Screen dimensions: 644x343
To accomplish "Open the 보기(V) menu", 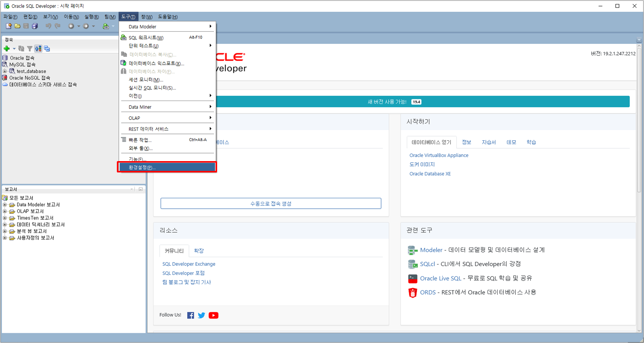I will tap(50, 17).
